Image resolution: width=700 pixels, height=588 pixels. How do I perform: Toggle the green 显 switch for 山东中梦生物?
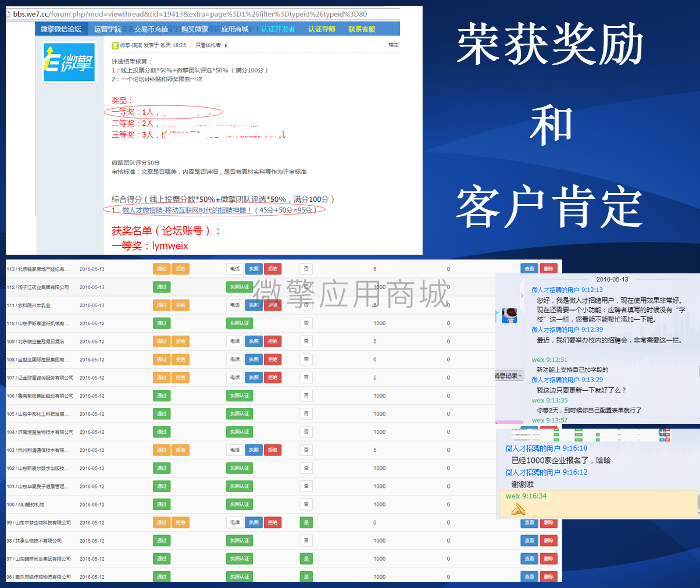(x=306, y=522)
